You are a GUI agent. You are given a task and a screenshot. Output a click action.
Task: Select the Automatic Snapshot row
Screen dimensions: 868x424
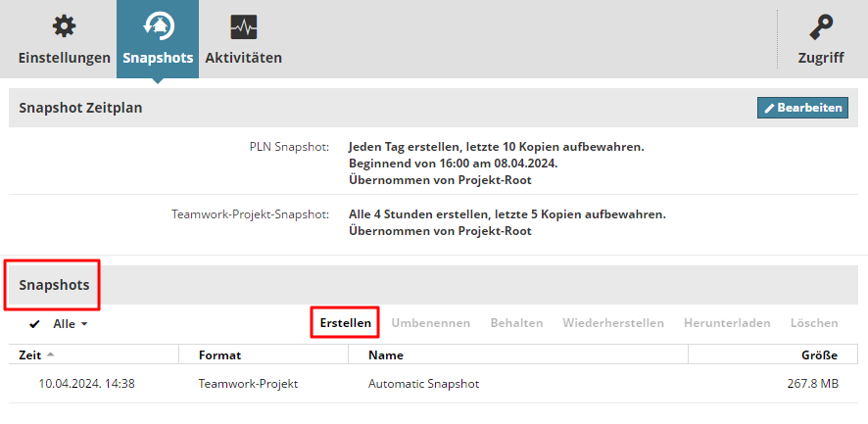point(423,384)
